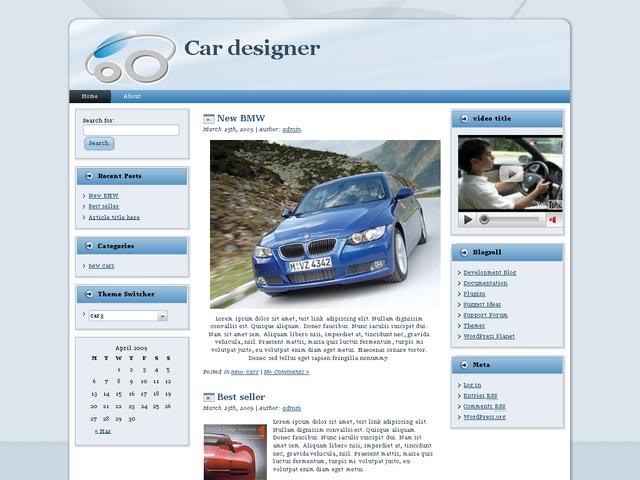Open admin author link under New BMW

291,129
